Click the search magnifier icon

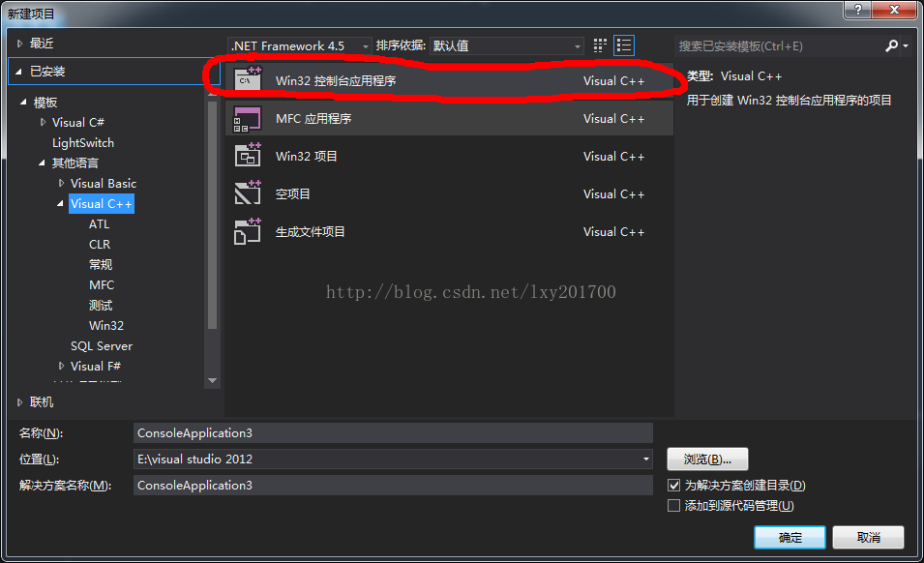892,45
